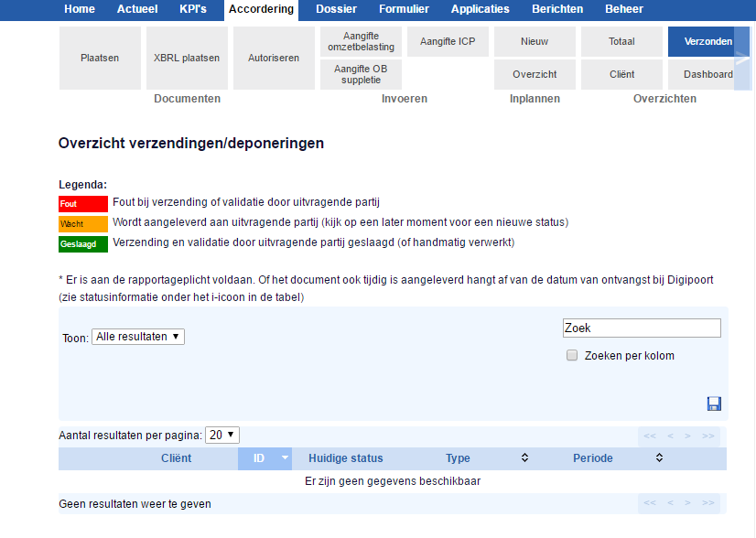Switch to the Actueel tab
The height and width of the screenshot is (538, 756).
[x=137, y=9]
